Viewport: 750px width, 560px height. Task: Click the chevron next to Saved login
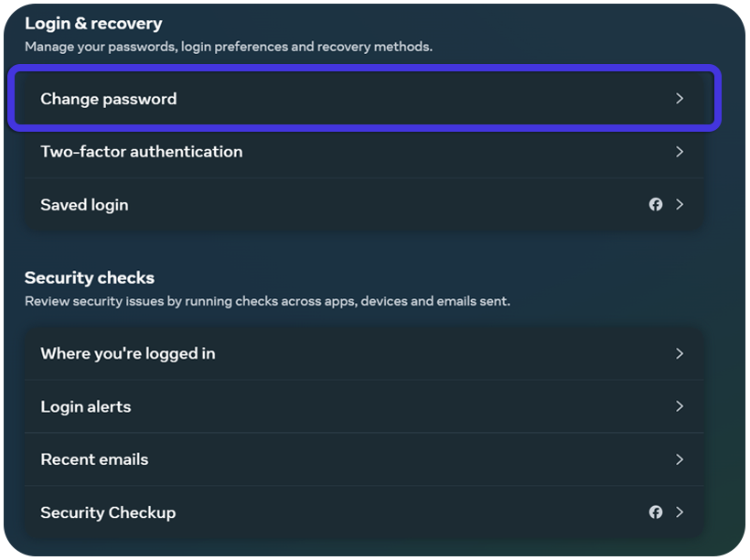click(680, 205)
